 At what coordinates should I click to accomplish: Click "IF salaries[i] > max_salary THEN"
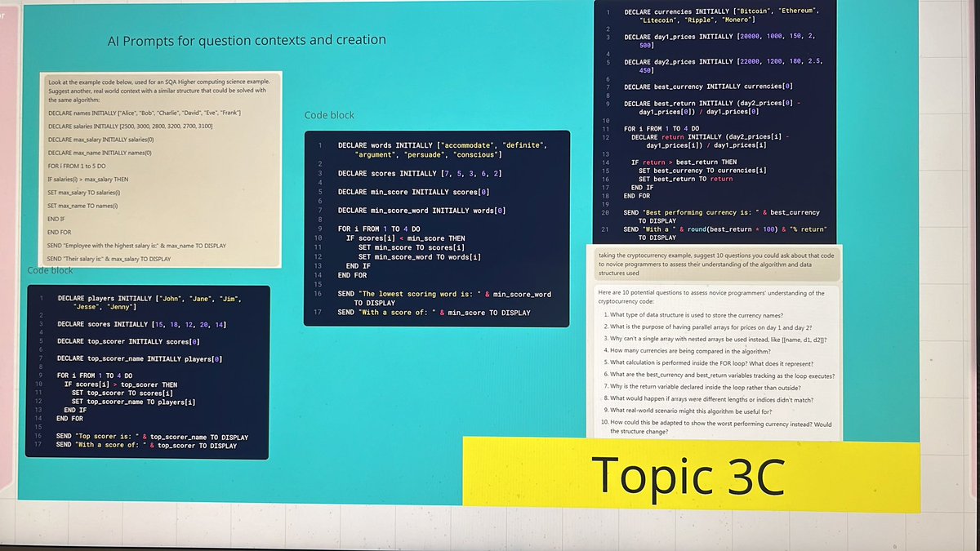pos(88,179)
